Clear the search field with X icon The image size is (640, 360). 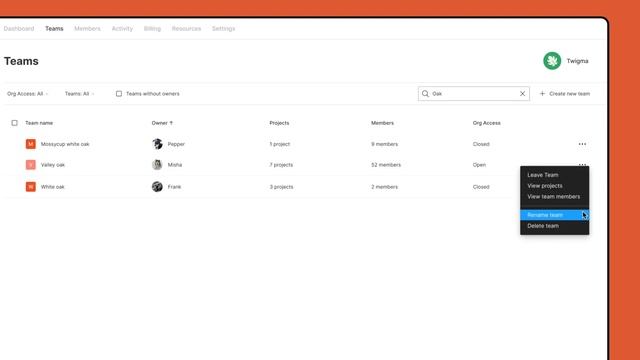tap(522, 93)
